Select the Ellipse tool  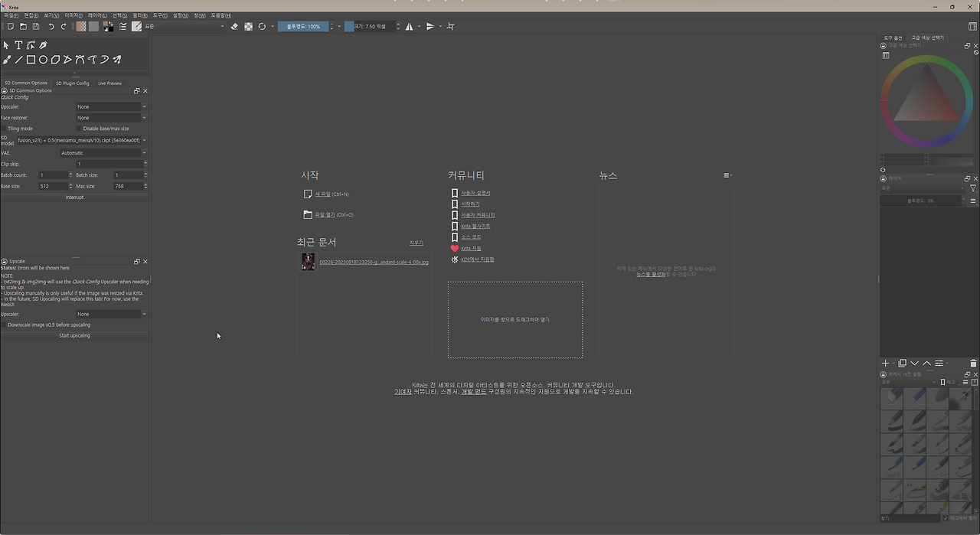coord(43,59)
